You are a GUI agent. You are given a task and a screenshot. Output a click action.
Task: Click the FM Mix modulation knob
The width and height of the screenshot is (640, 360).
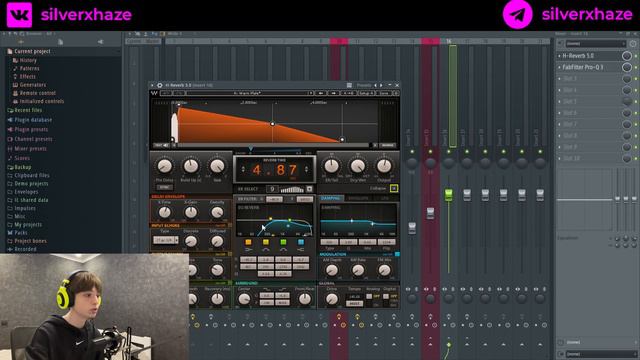click(x=384, y=270)
